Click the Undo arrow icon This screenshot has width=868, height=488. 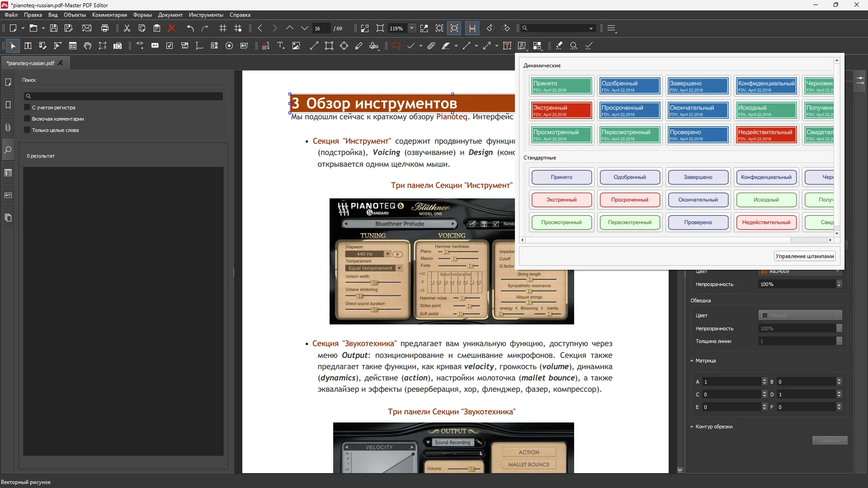point(190,28)
